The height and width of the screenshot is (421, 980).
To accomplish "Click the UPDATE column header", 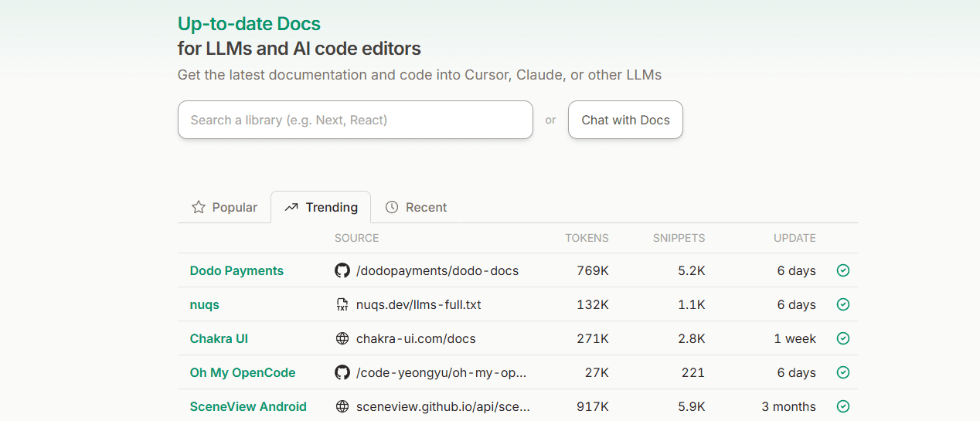I will point(795,238).
